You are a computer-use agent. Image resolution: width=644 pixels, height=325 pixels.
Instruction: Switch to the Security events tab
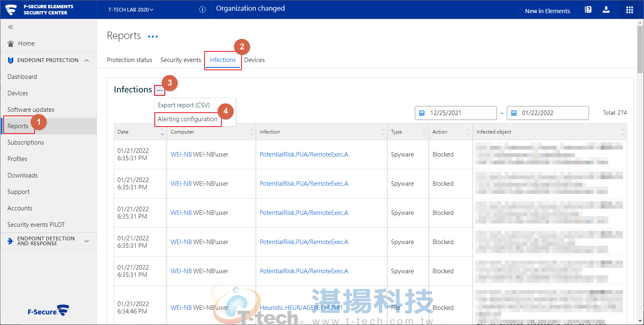(181, 60)
